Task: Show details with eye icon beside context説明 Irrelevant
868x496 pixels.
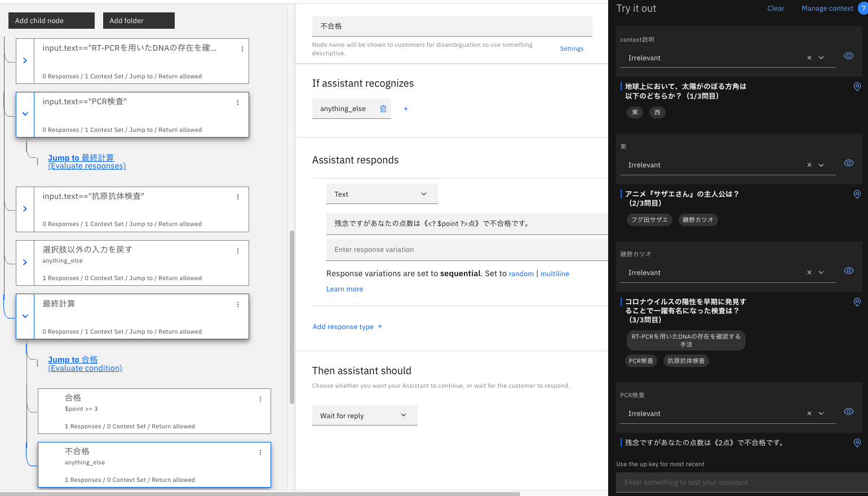Action: tap(848, 56)
